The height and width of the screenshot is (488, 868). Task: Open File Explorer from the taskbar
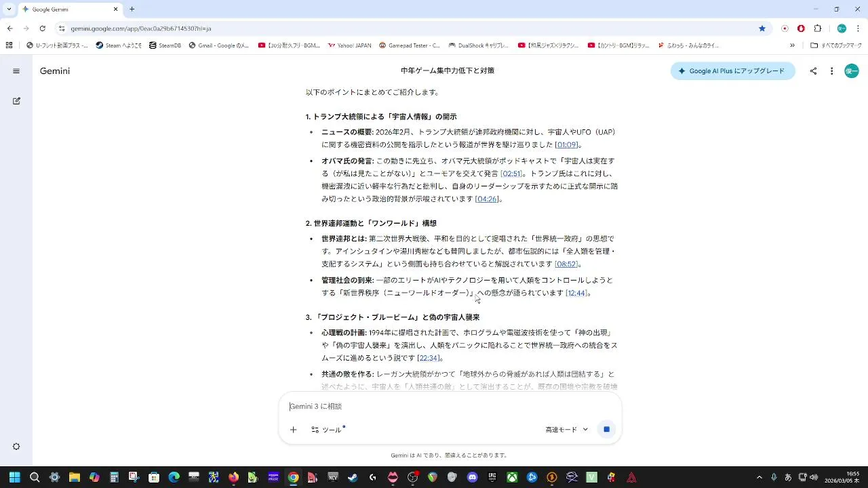(x=75, y=477)
